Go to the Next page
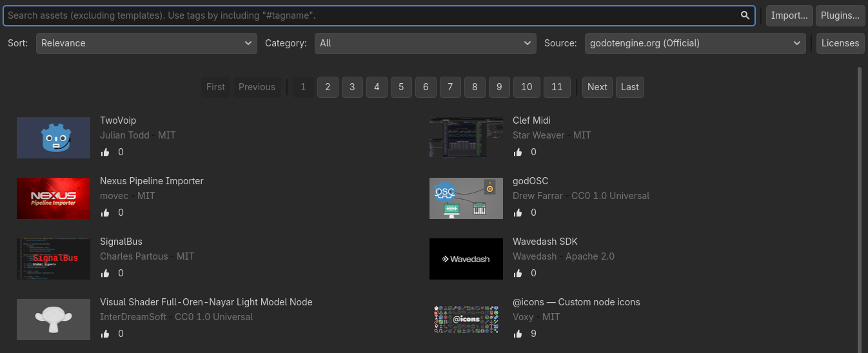The width and height of the screenshot is (868, 353). [x=597, y=87]
